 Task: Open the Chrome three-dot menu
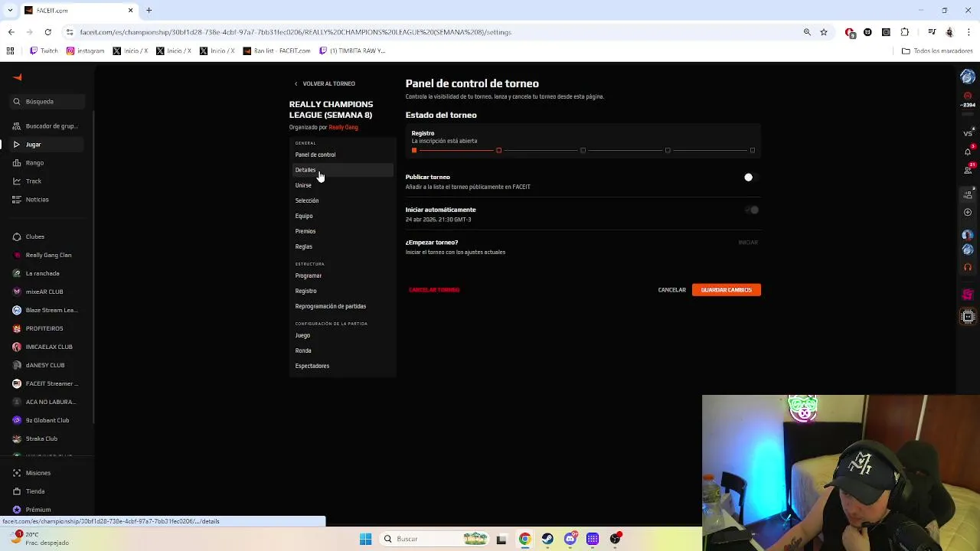pyautogui.click(x=968, y=32)
